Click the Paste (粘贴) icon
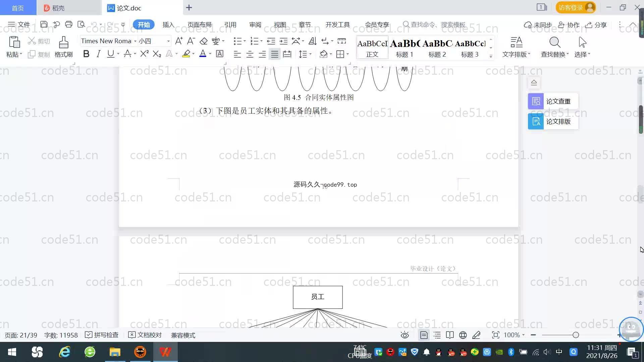This screenshot has width=644, height=362. point(14,43)
